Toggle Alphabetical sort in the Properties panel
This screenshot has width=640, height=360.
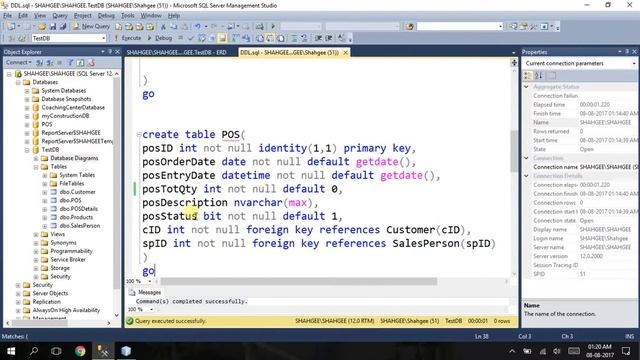pyautogui.click(x=538, y=76)
